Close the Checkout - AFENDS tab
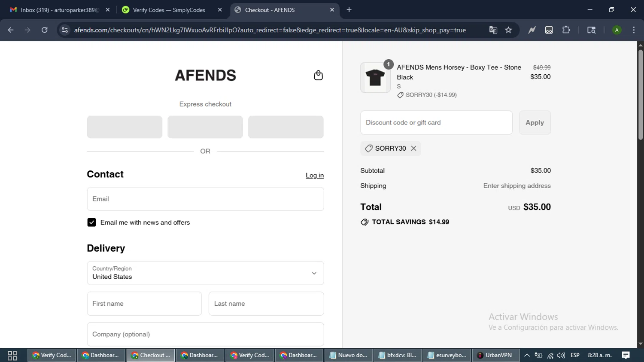 click(332, 10)
